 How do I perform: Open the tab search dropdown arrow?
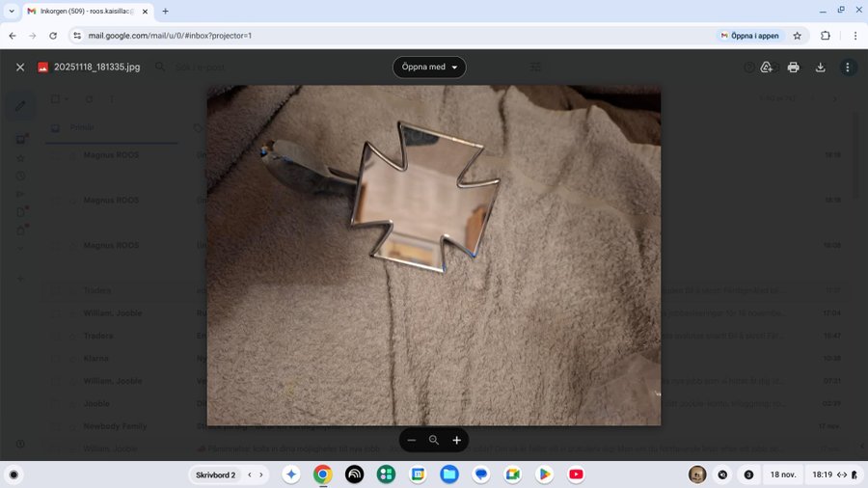tap(11, 11)
